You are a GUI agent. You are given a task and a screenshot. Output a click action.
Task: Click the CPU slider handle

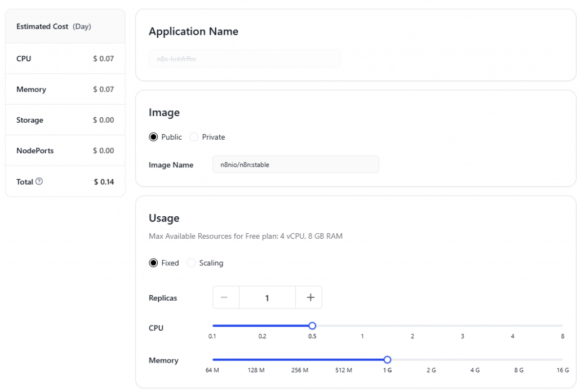coord(312,326)
